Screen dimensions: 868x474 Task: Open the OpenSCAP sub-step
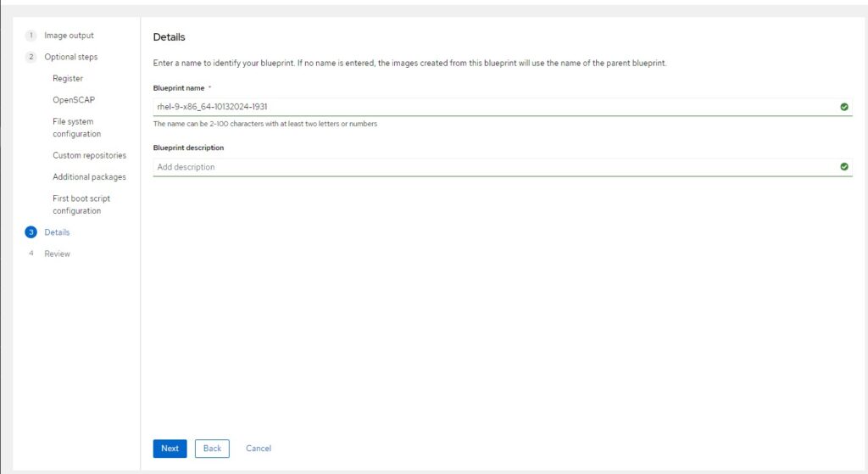pyautogui.click(x=74, y=100)
